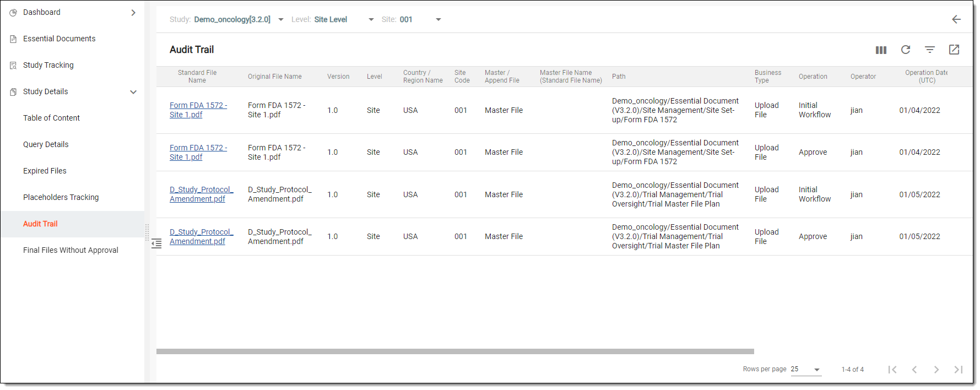Screen dimensions: 980x390
Task: Click the Master File Name column header
Action: click(571, 77)
